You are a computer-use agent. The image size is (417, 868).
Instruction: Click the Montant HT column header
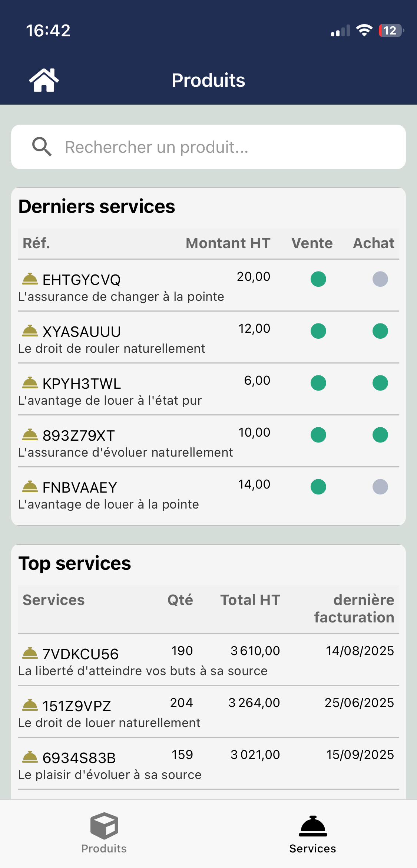228,243
